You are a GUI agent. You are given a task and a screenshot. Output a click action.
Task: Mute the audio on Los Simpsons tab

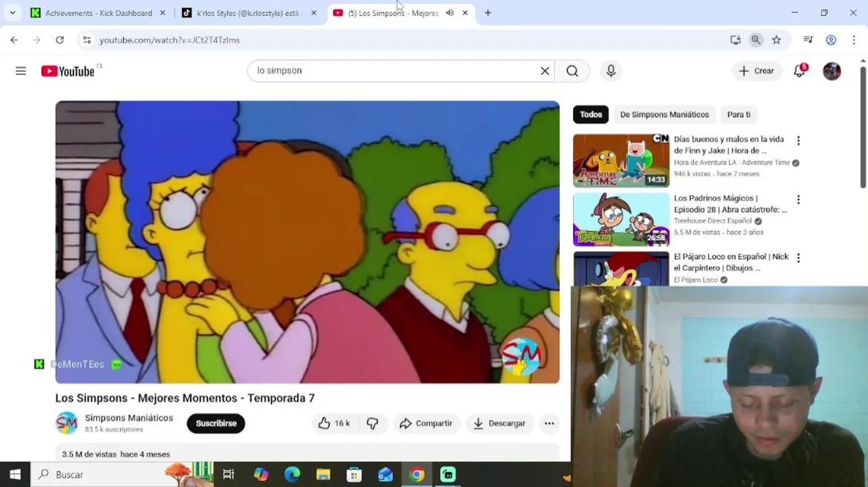(x=450, y=13)
